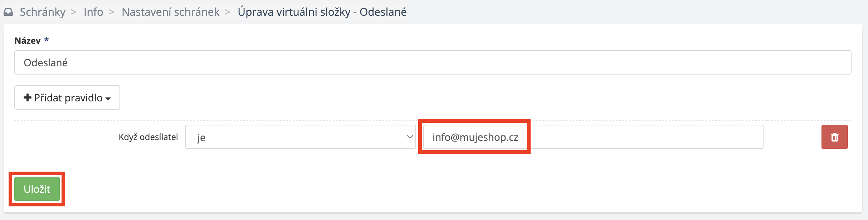Click the breadcrumb separator after Info

pos(111,12)
